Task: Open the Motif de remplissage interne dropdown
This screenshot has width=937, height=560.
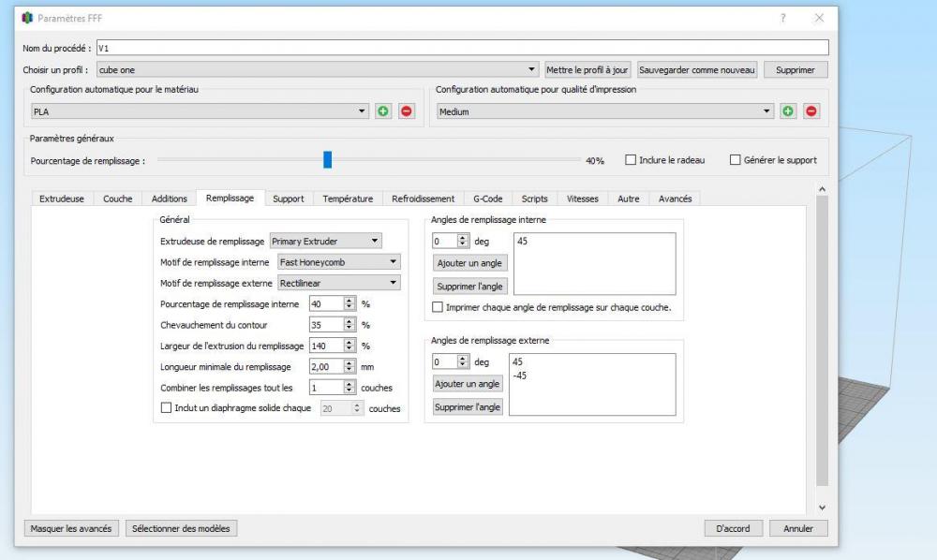Action: (339, 262)
